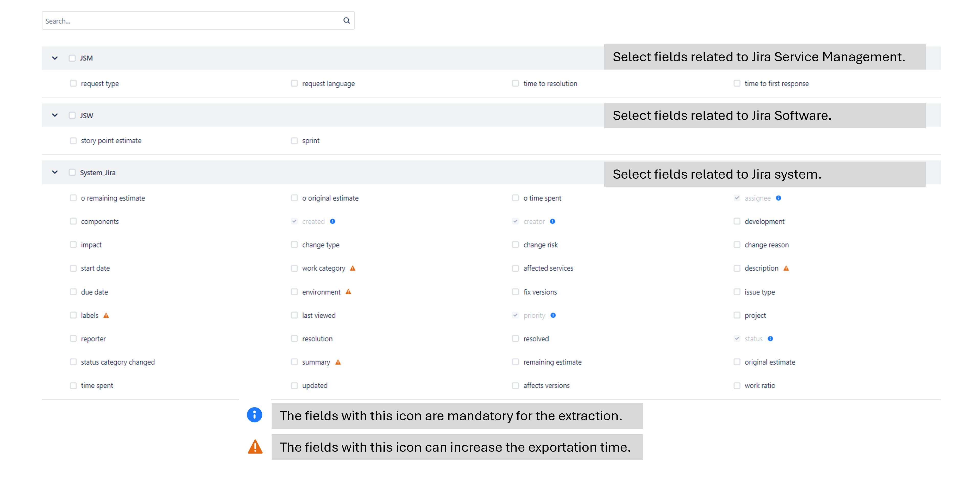The image size is (980, 486).
Task: Check the development field
Action: click(737, 221)
